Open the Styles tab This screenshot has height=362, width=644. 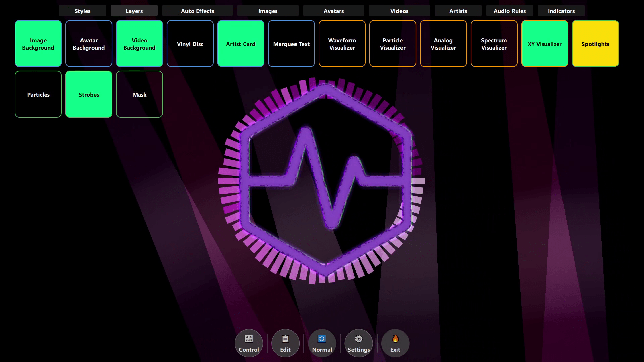point(83,11)
